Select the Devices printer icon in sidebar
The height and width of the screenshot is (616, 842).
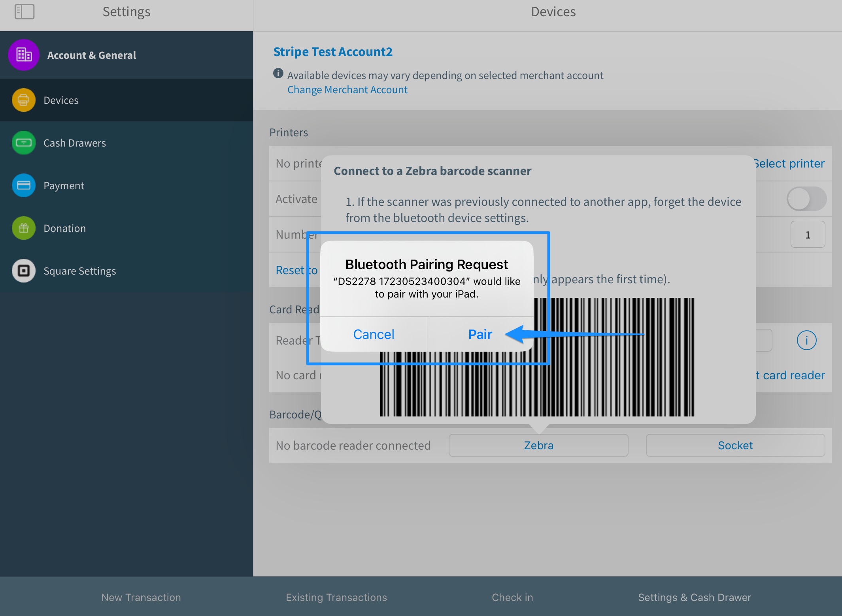pyautogui.click(x=23, y=100)
